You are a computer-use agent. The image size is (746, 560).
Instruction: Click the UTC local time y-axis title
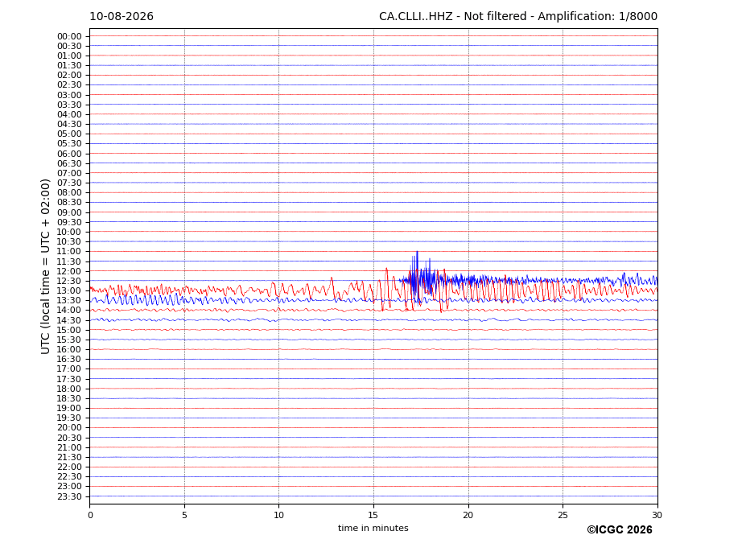[x=45, y=266]
